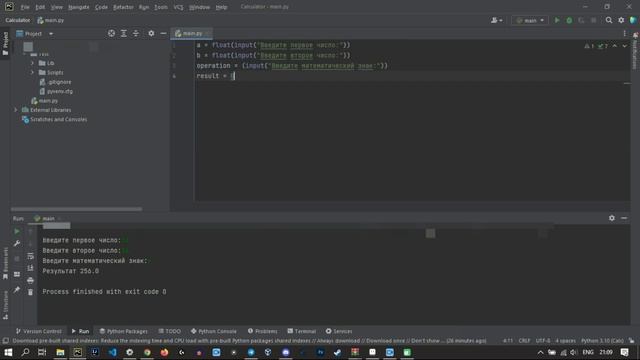Image resolution: width=640 pixels, height=360 pixels.
Task: Open the File menu
Action: click(x=25, y=7)
